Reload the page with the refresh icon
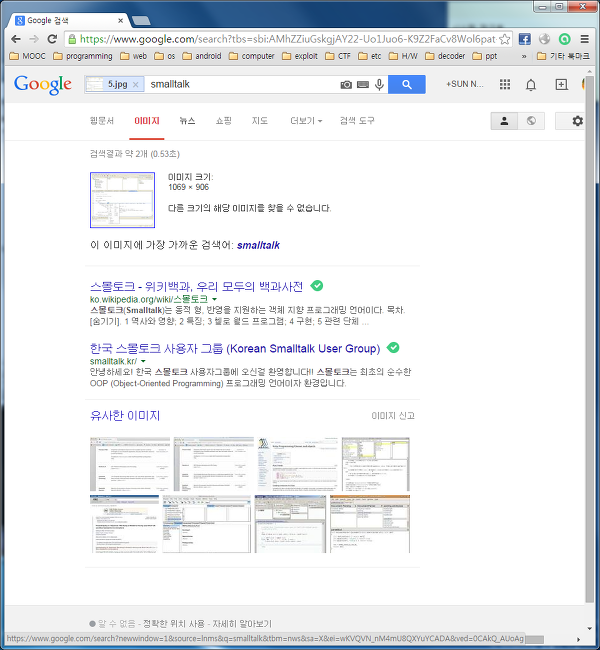Viewport: 600px width, 650px height. (52, 39)
